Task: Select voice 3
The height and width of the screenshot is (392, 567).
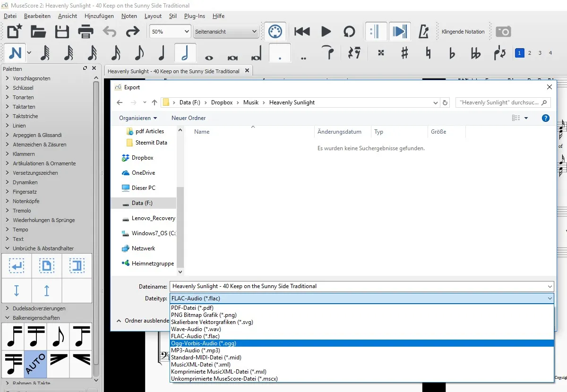Action: tap(540, 53)
